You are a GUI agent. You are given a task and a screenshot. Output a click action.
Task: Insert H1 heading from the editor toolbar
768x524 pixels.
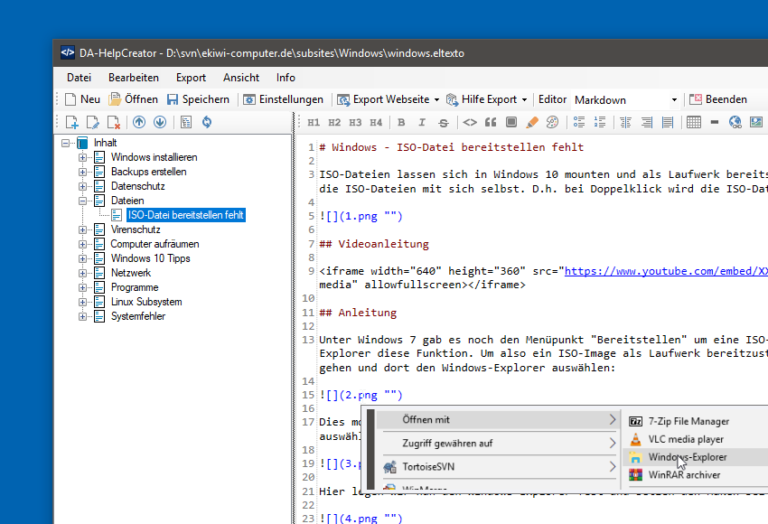point(313,123)
